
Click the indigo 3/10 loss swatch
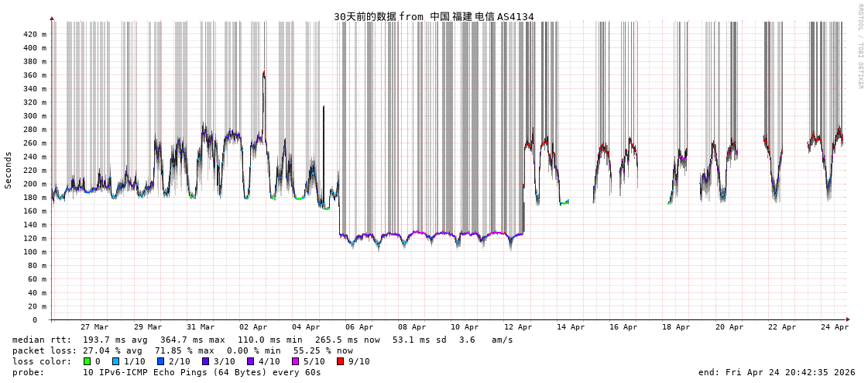point(205,361)
